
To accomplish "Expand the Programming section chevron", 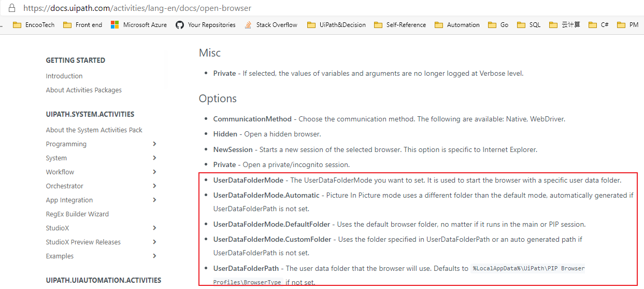I will [x=154, y=144].
